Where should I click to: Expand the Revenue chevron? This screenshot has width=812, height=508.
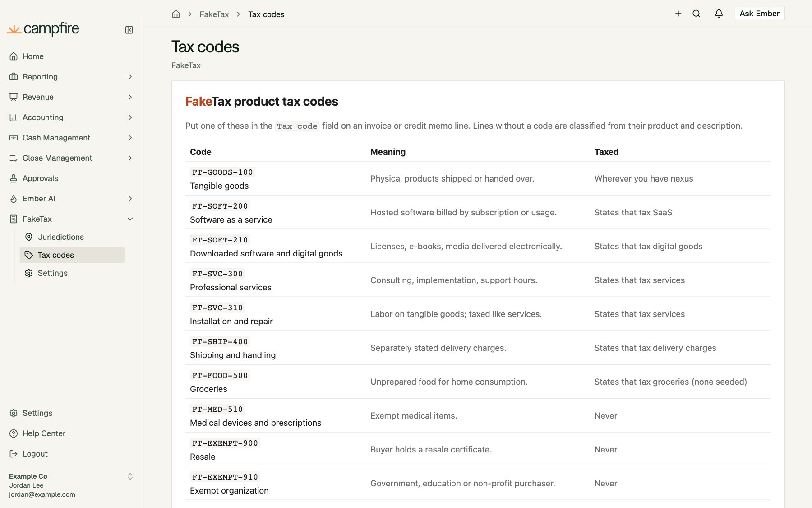[x=130, y=97]
